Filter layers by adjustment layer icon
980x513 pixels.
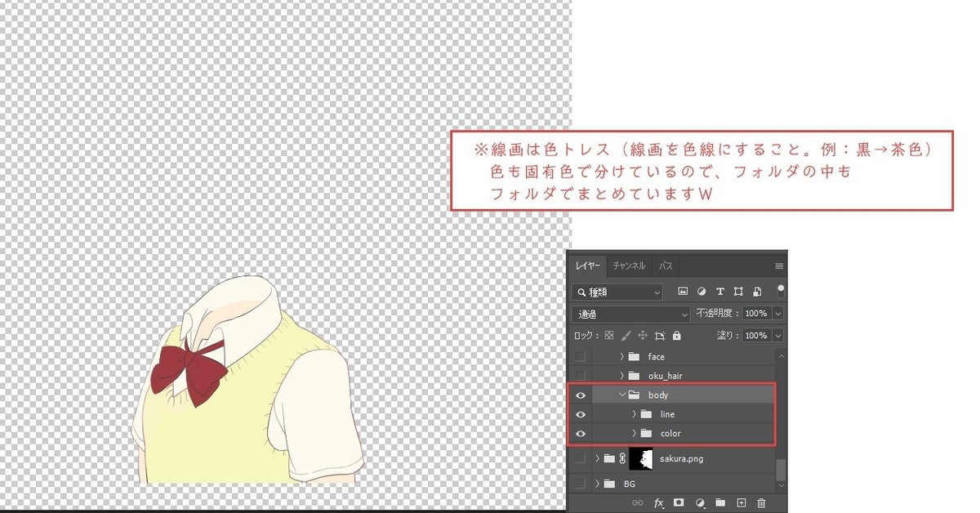point(702,292)
